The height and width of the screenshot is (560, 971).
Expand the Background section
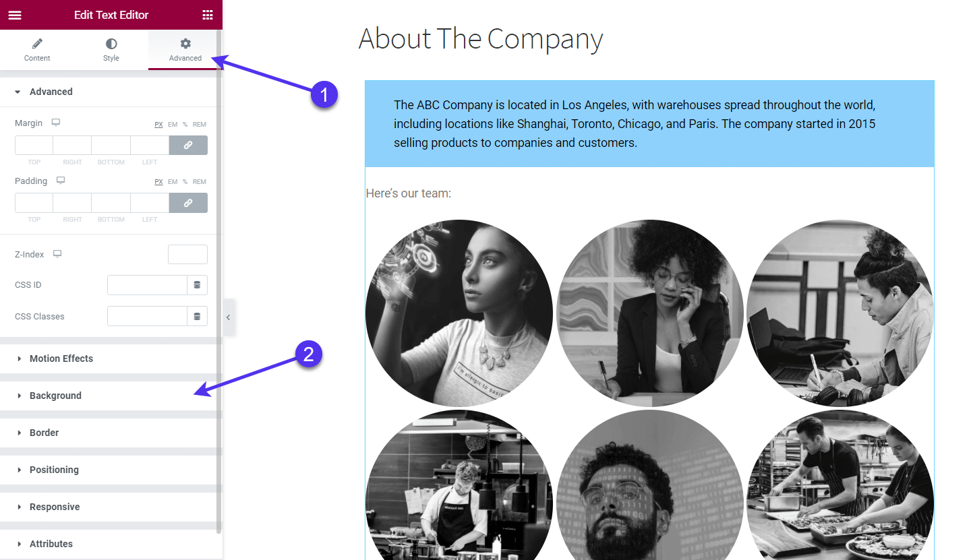click(x=55, y=396)
